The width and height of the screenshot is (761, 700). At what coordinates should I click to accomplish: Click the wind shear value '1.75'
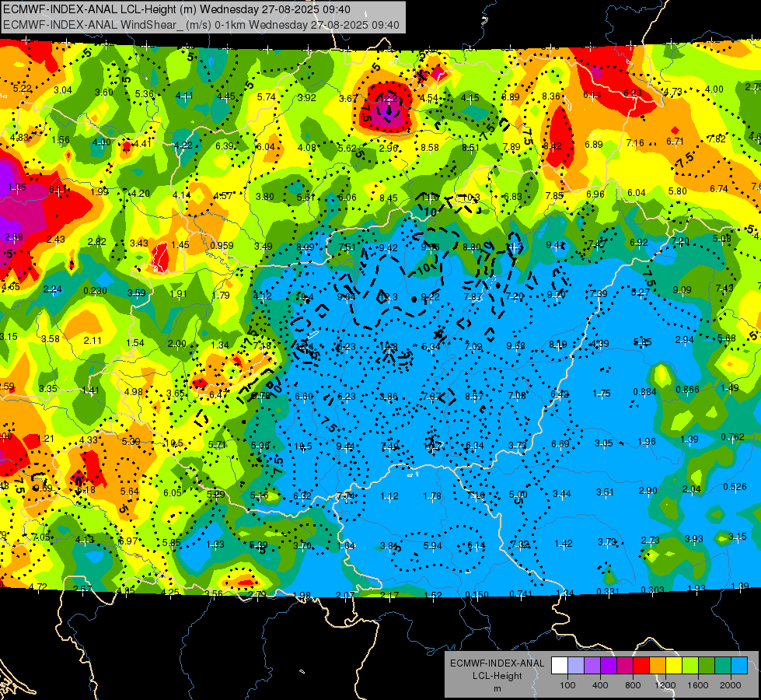[602, 393]
